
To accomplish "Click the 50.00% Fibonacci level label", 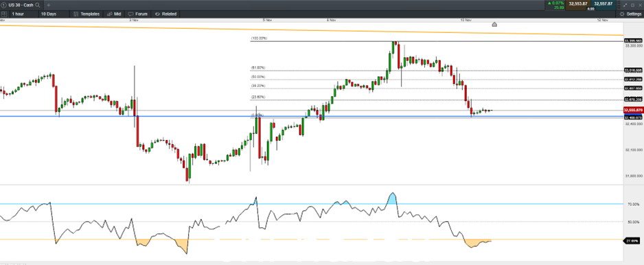I will click(258, 77).
